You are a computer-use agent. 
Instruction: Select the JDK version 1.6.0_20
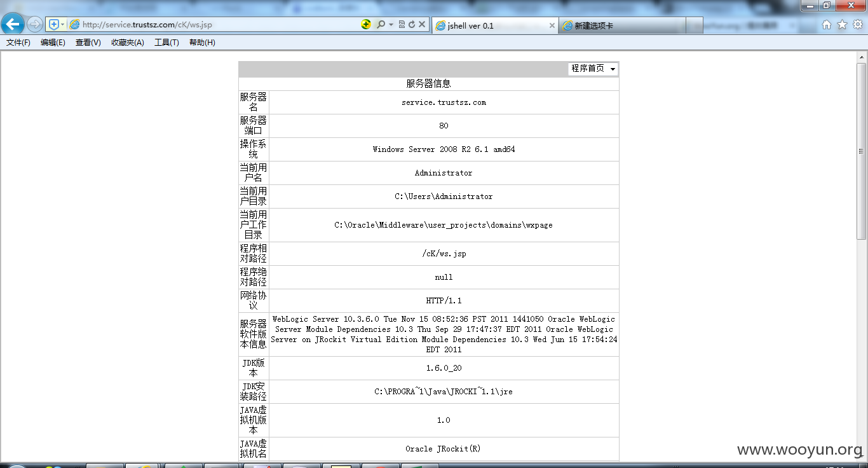click(444, 368)
